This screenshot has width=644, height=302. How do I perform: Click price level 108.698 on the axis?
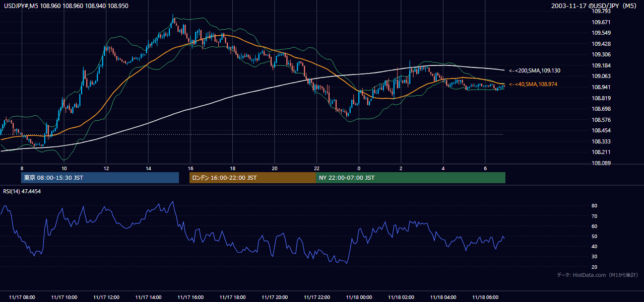(x=601, y=109)
